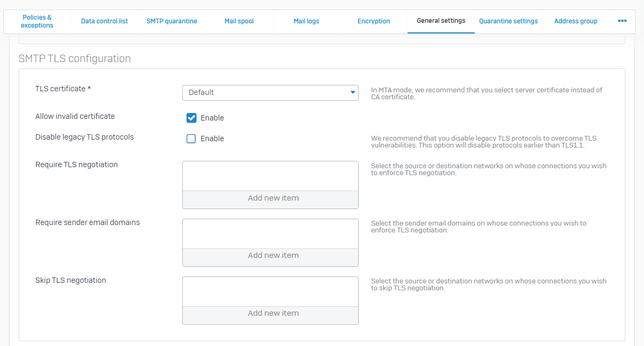This screenshot has height=346, width=644.
Task: Uncheck Allow invalid certificate checkbox
Action: pyautogui.click(x=192, y=118)
